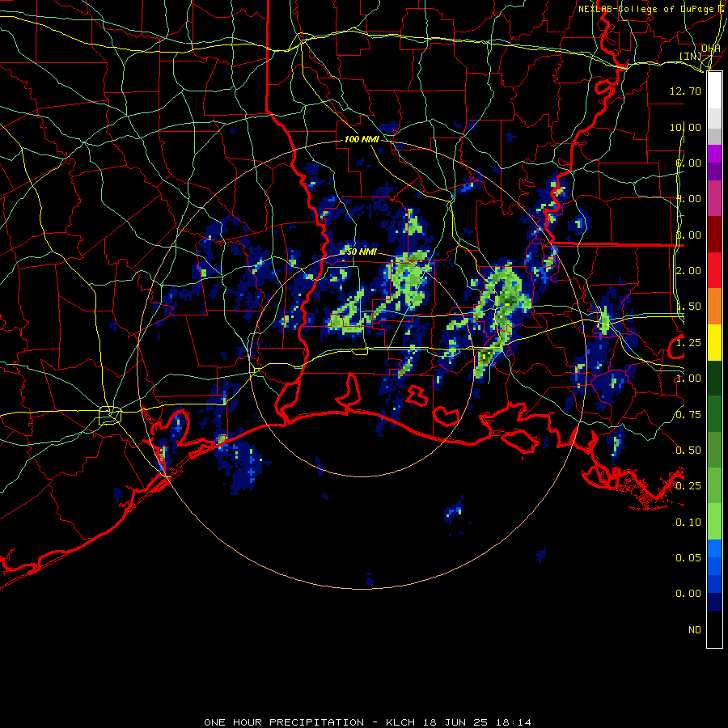728x728 pixels.
Task: Select the "0.05" scale label
Action: [x=688, y=557]
